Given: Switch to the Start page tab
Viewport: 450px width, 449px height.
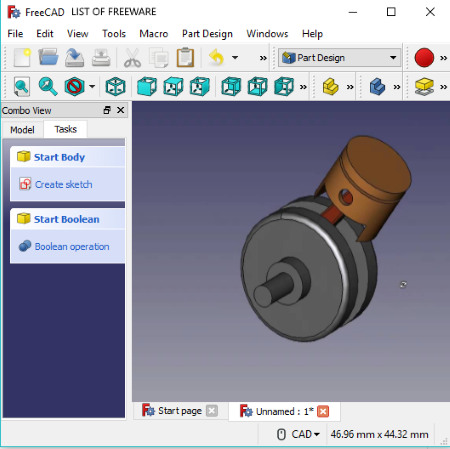Looking at the screenshot, I should [180, 411].
